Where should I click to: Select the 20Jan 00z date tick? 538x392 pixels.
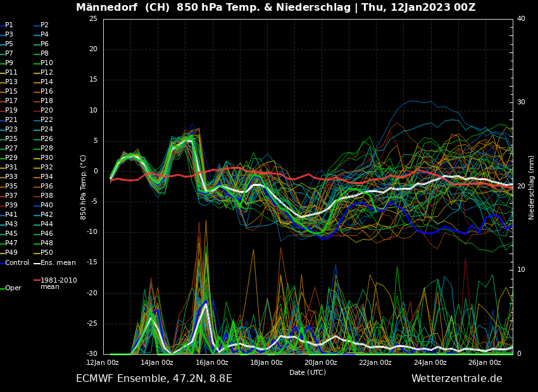click(321, 362)
